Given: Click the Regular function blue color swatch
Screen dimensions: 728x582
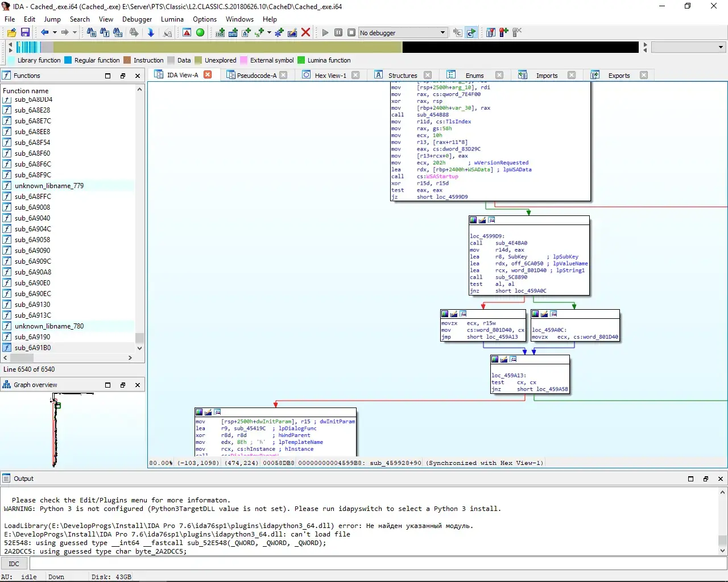Looking at the screenshot, I should pos(68,60).
